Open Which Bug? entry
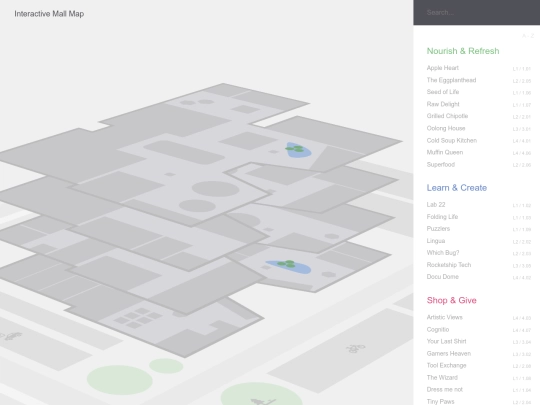Image resolution: width=540 pixels, height=405 pixels. pyautogui.click(x=479, y=253)
